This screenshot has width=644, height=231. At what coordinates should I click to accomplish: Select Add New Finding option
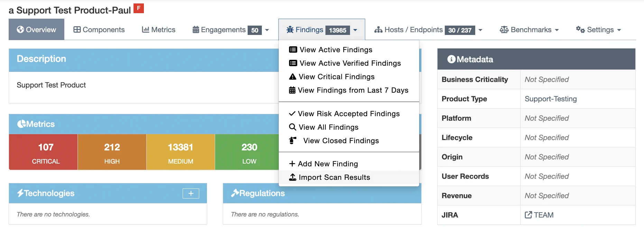coord(327,164)
